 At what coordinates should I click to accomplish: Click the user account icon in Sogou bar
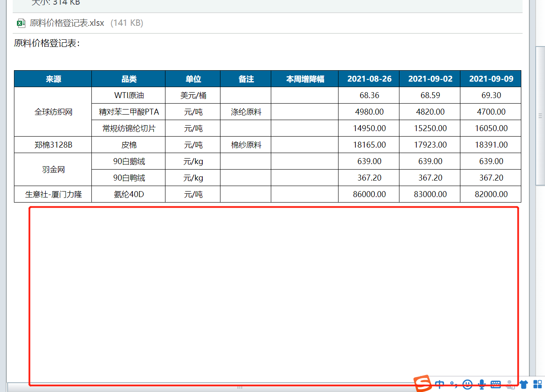(x=511, y=384)
